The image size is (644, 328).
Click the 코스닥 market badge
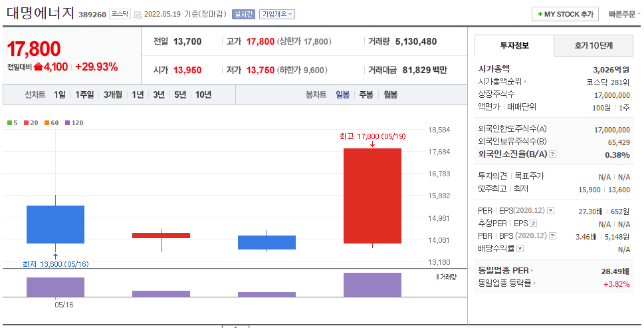[120, 14]
